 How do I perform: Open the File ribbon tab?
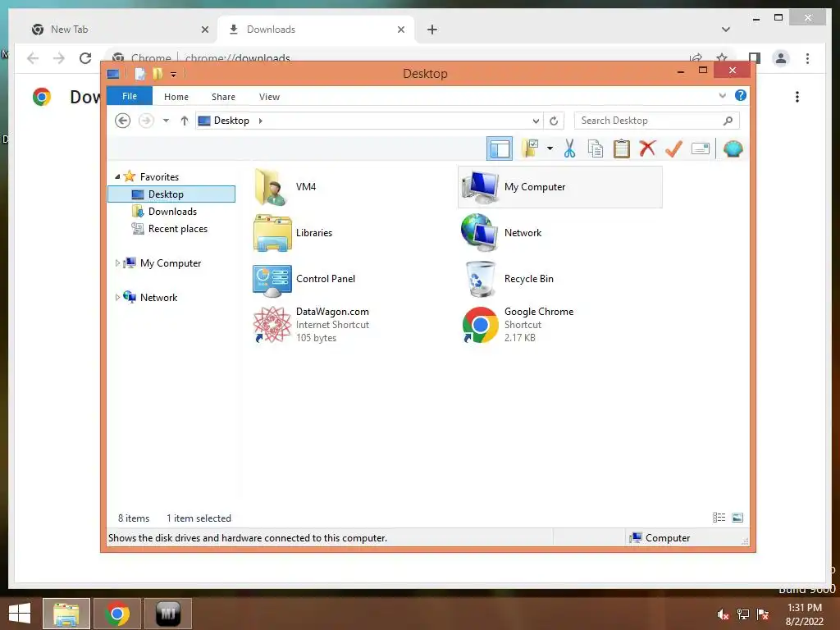(x=130, y=97)
